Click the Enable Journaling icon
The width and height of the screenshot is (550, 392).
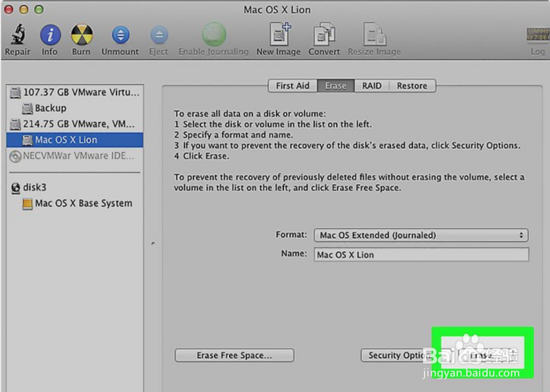point(213,34)
